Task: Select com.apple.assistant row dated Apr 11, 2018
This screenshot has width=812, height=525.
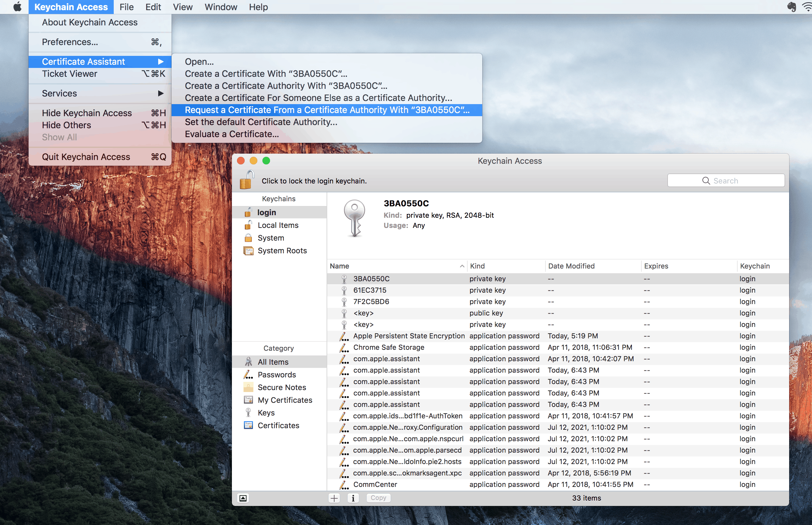Action: [x=558, y=359]
